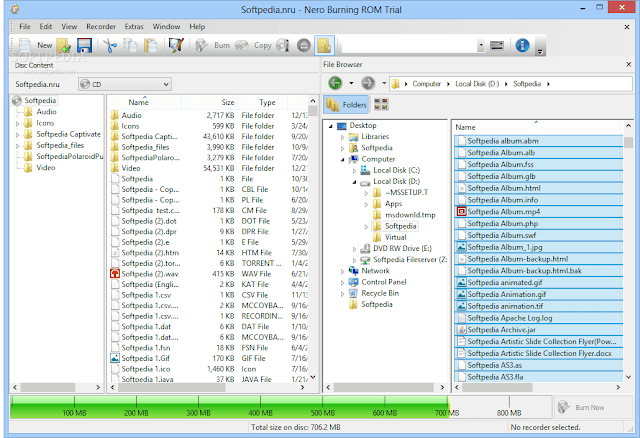Click the Softpedia disc root node

[40, 100]
